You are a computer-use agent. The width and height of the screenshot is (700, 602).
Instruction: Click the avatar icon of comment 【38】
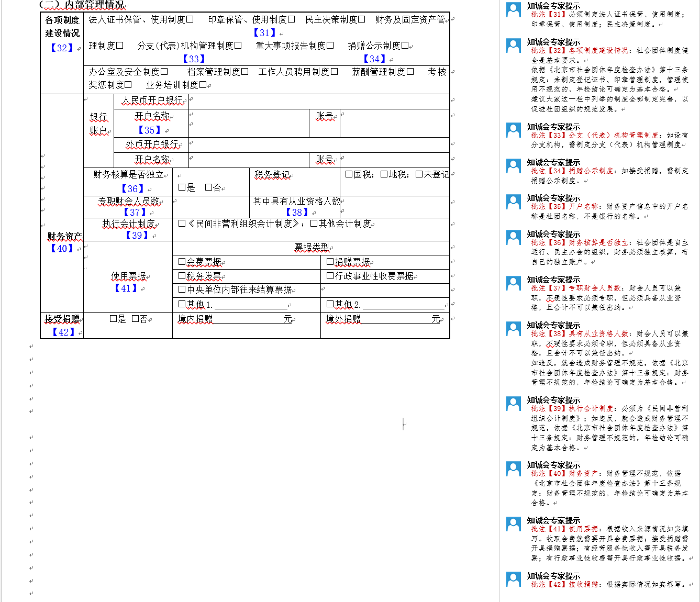click(513, 329)
